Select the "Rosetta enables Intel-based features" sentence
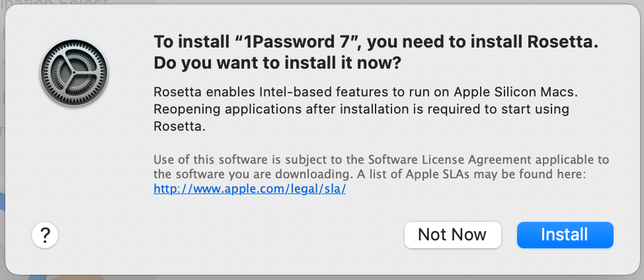 pos(366,92)
